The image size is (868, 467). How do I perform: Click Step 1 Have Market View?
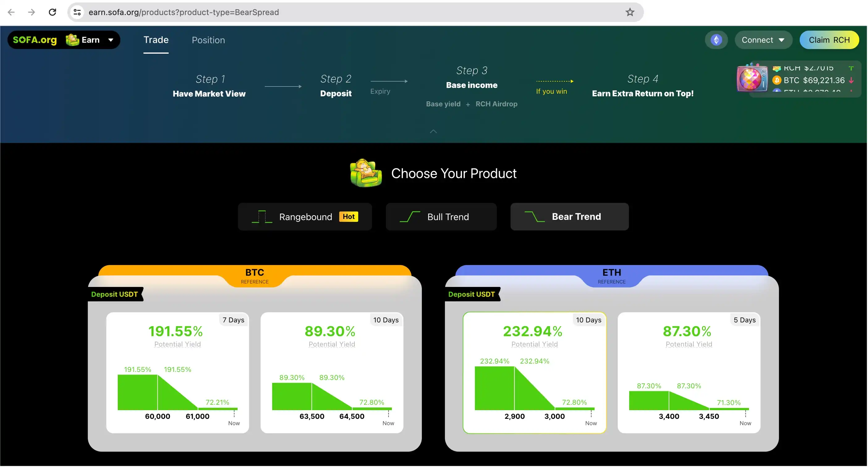pyautogui.click(x=209, y=86)
